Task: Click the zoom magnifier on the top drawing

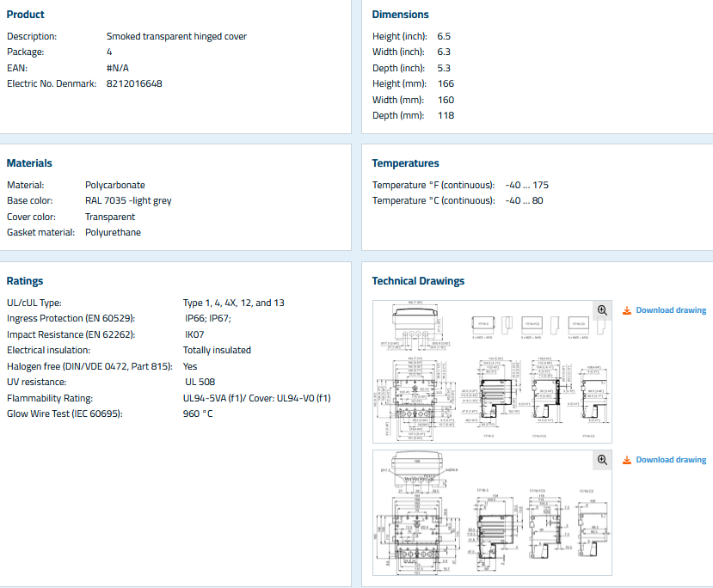Action: 602,310
